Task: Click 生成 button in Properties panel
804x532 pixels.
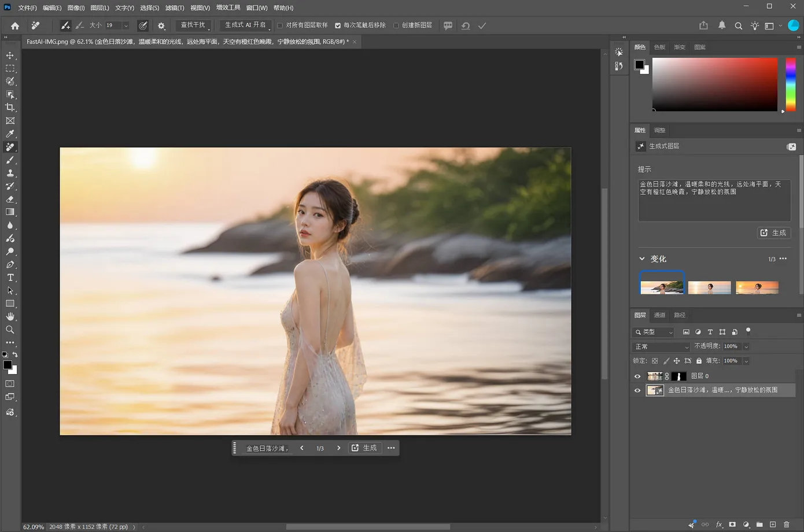Action: pos(774,232)
